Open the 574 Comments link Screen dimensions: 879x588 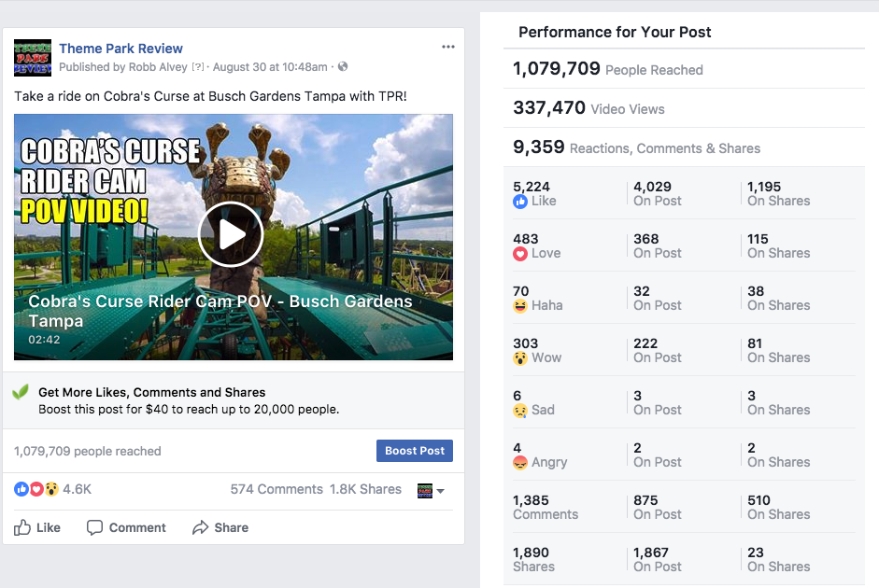point(276,489)
